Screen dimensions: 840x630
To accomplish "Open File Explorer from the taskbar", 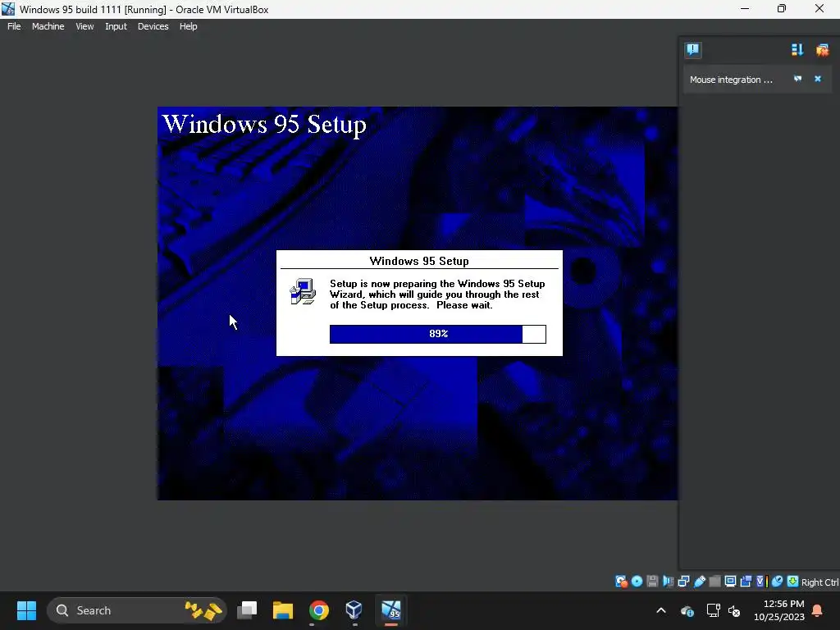I will [x=283, y=610].
